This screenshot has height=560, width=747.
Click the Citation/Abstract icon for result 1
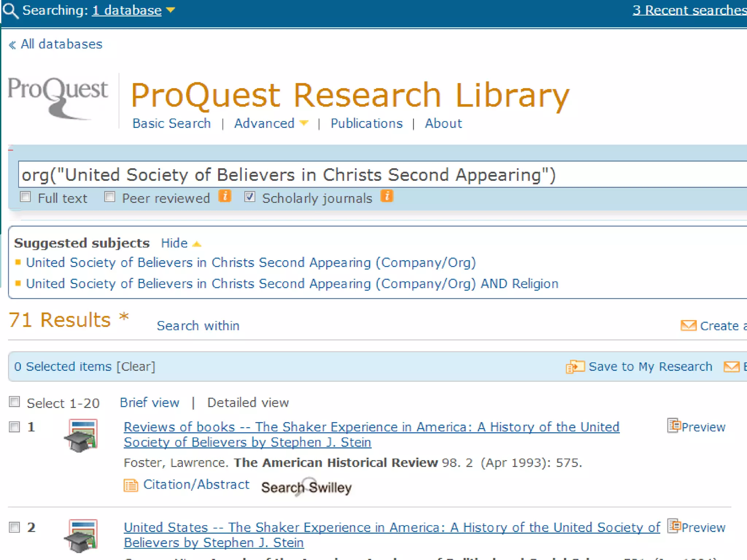pos(131,485)
